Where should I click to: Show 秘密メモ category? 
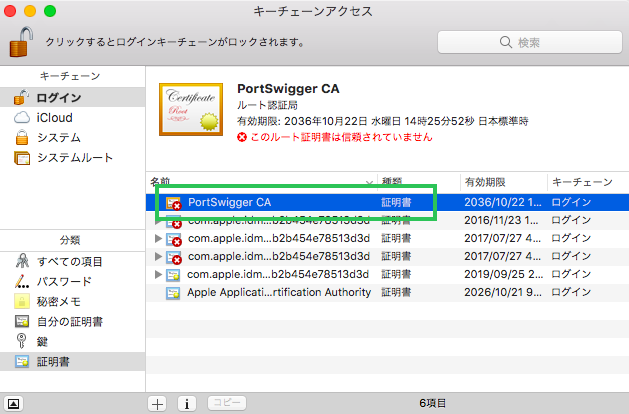pos(72,302)
